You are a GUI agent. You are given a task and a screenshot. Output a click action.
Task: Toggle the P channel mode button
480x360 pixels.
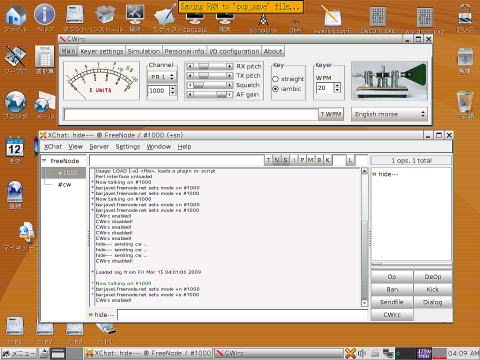[302, 160]
